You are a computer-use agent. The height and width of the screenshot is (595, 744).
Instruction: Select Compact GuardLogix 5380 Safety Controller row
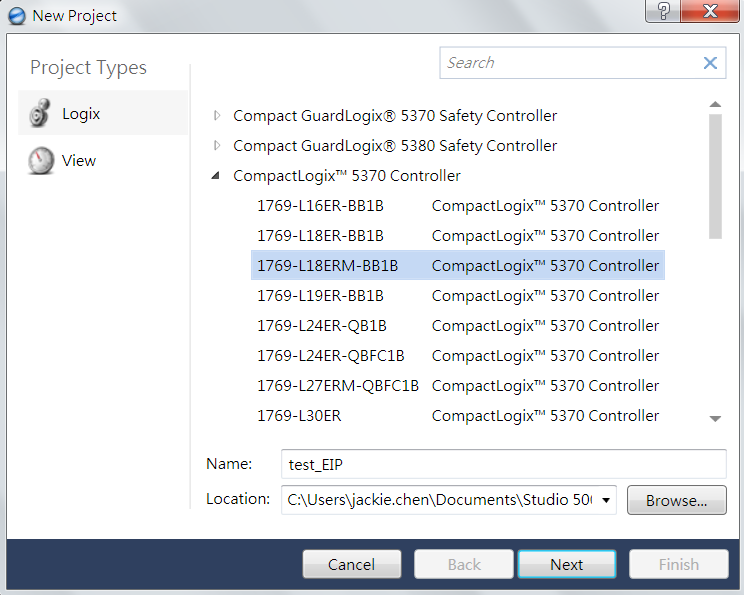coord(395,146)
